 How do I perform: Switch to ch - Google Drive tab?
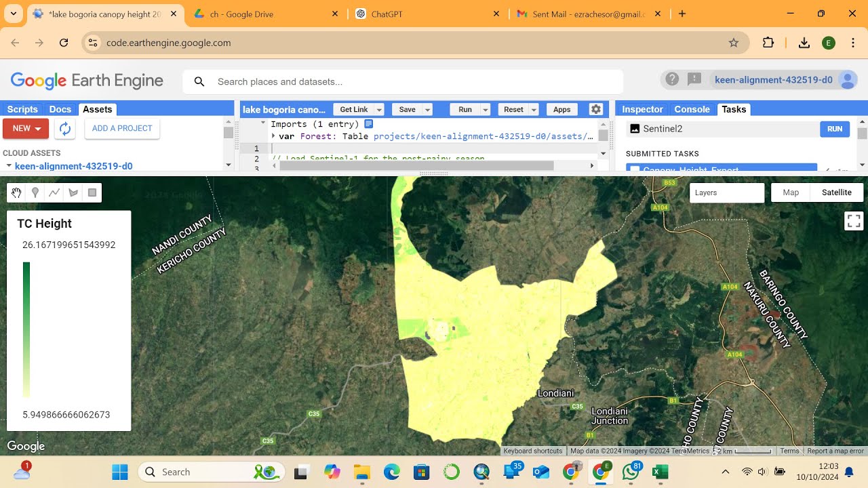[x=265, y=14]
